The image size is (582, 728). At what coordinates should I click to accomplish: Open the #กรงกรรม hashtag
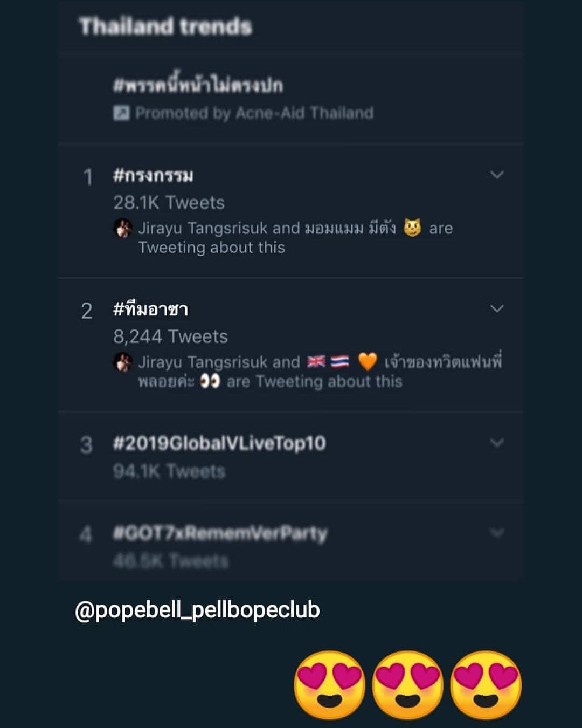point(153,176)
